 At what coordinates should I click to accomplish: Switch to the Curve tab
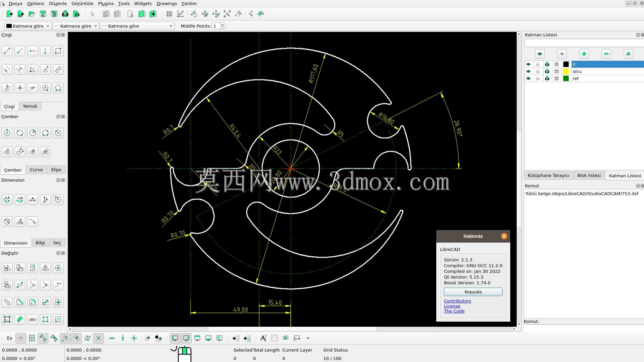(x=36, y=170)
